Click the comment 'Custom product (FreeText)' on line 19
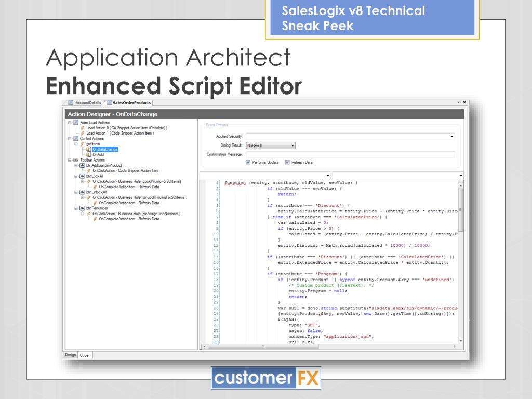 point(331,285)
